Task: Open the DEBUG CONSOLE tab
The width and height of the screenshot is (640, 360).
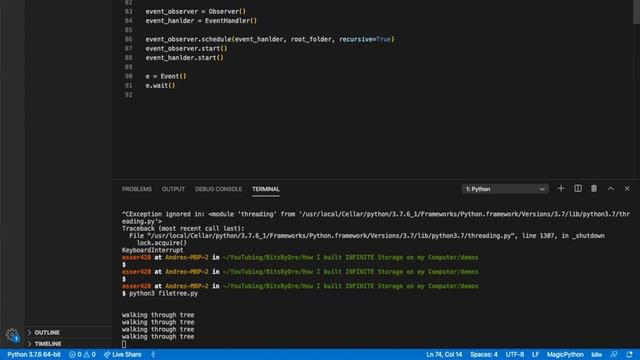Action: click(218, 189)
